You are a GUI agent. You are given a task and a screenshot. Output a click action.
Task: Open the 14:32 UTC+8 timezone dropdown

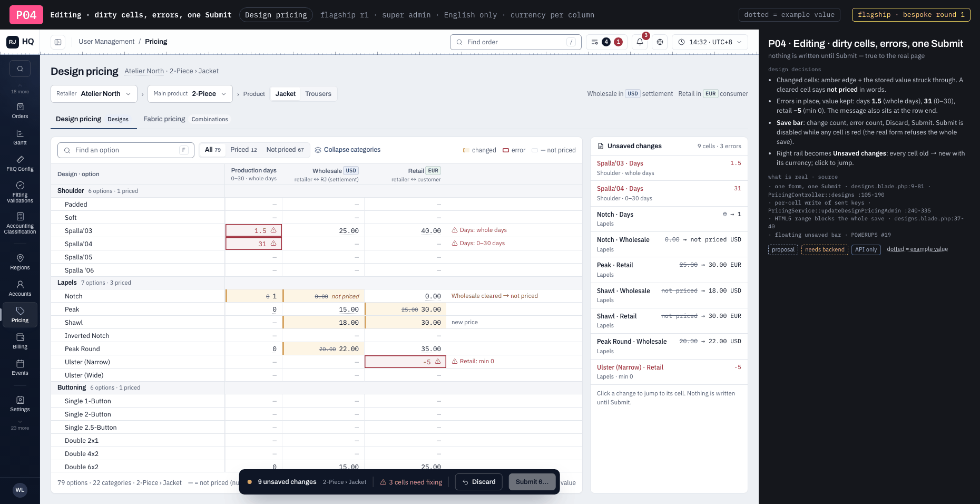click(710, 42)
